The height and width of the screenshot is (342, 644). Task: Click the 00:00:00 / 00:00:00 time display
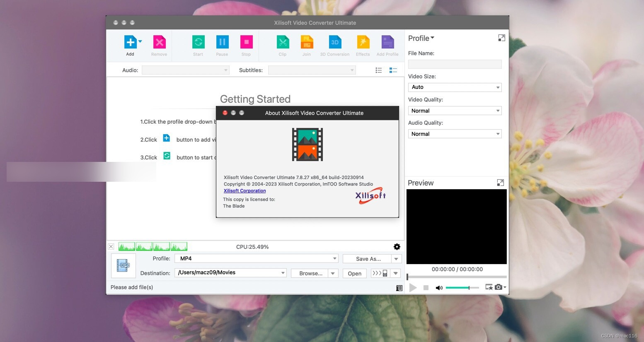point(457,269)
